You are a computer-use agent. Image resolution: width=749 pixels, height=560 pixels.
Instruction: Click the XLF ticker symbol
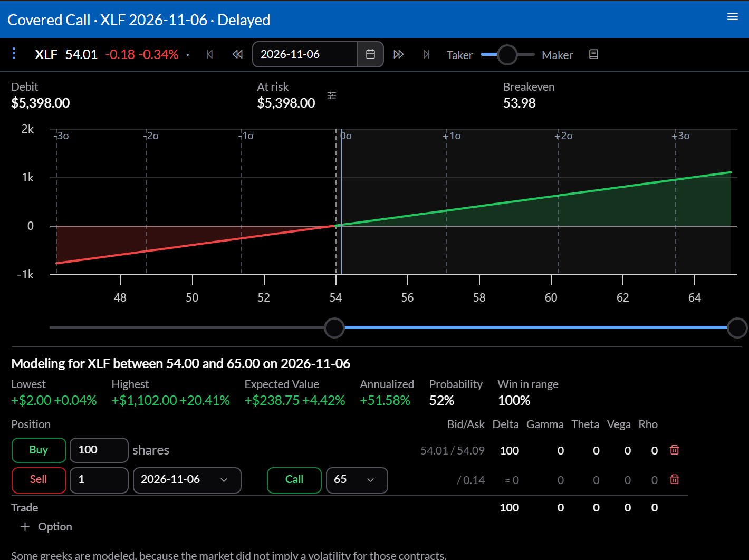46,54
